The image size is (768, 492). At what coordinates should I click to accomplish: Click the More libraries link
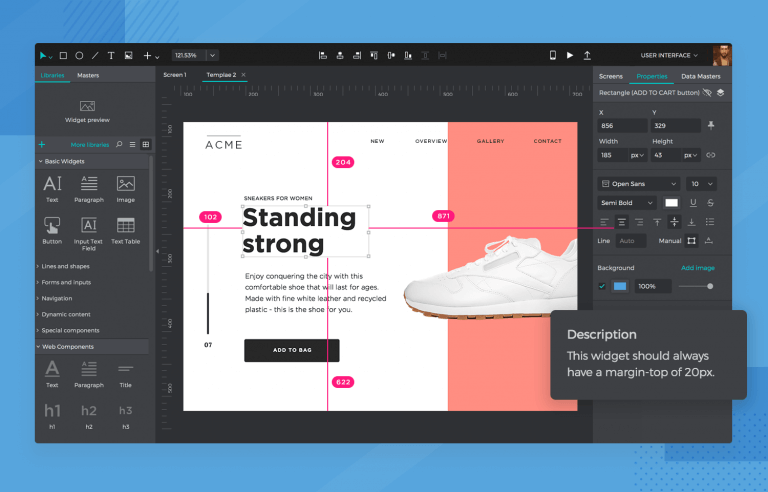89,145
